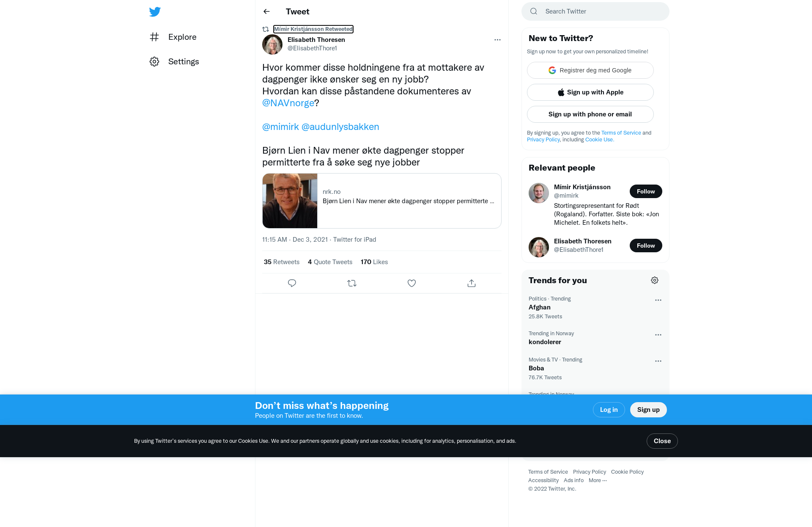Click Sign up with Apple
This screenshot has height=527, width=812.
(590, 92)
